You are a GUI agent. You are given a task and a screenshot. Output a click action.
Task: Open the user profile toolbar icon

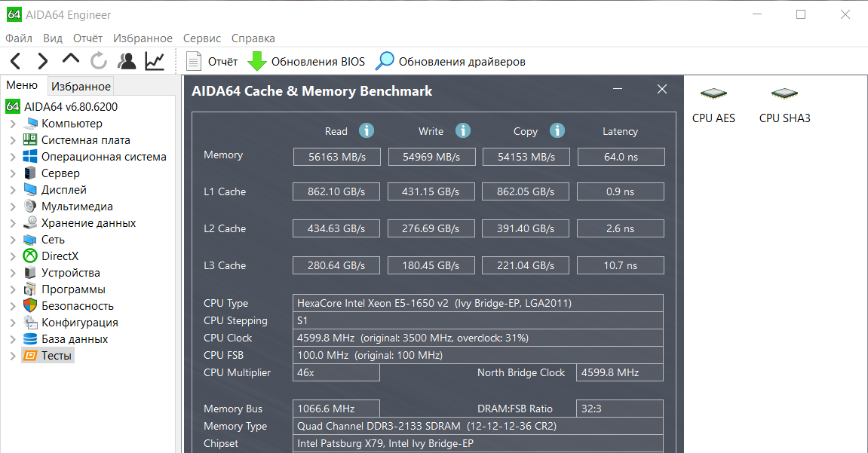(127, 61)
